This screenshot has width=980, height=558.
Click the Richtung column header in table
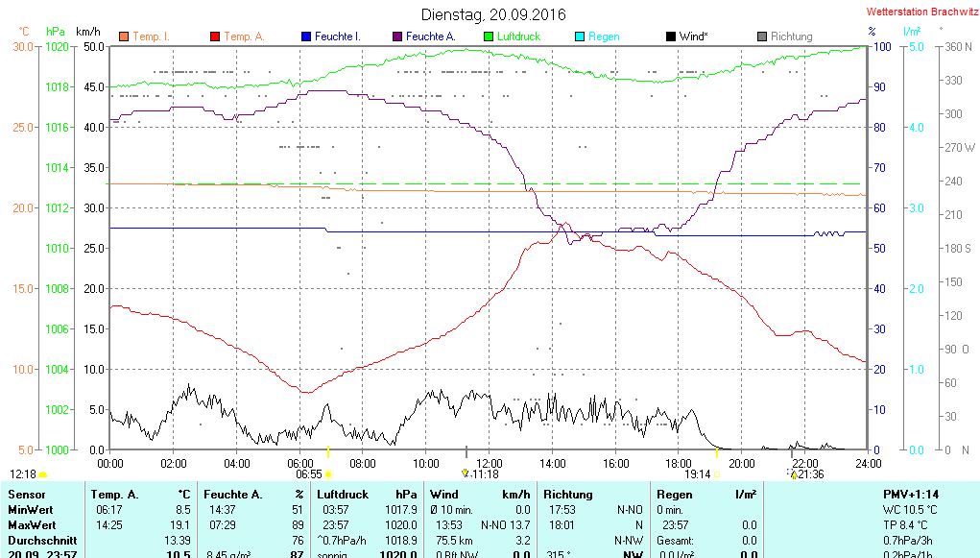point(568,495)
